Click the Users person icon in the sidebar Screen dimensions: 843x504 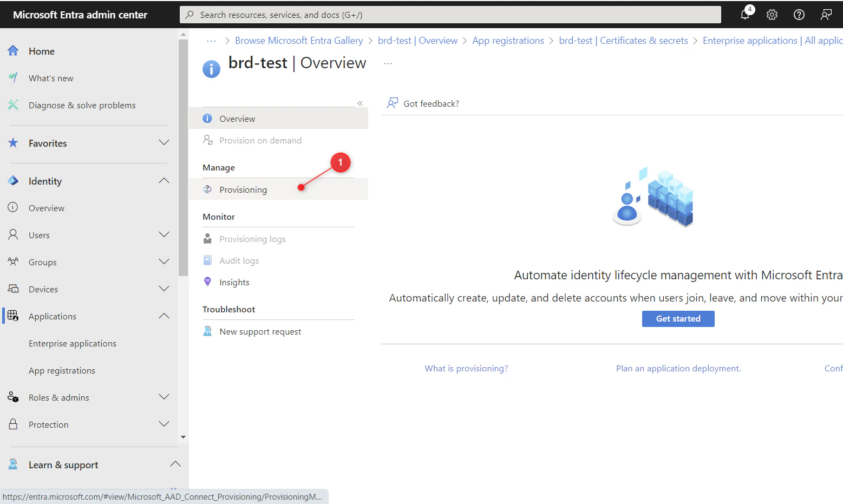point(13,235)
